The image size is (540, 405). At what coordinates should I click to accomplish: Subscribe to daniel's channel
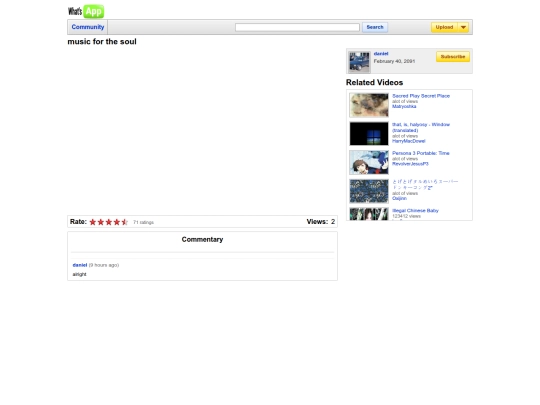(453, 56)
